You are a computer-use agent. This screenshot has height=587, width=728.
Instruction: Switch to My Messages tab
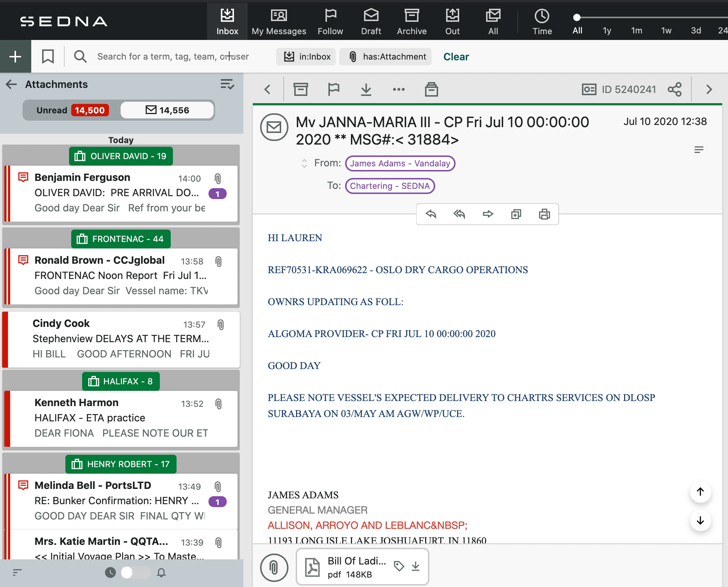[279, 21]
